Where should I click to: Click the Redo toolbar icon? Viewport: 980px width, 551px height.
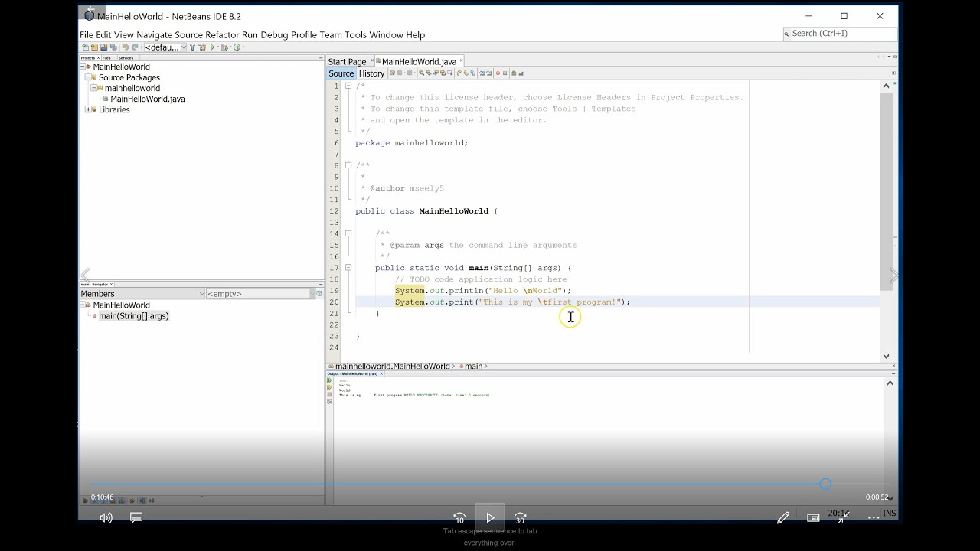(135, 47)
